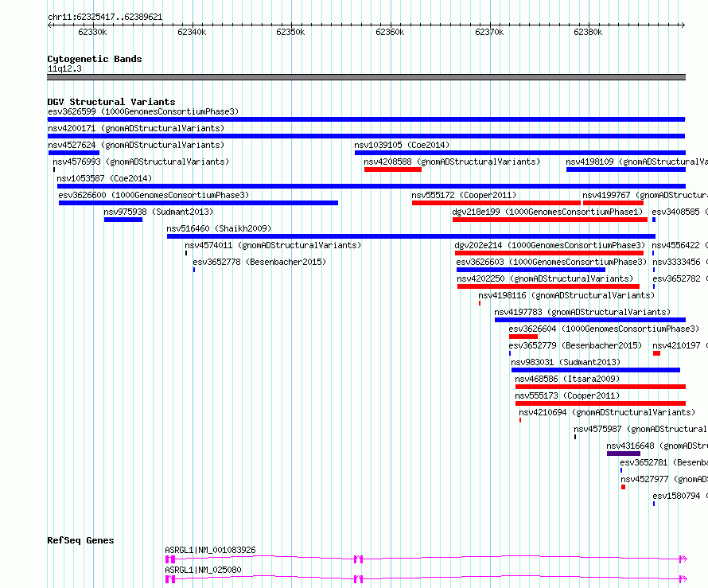
Task: Click the red nsv4210197 marker
Action: tap(656, 353)
